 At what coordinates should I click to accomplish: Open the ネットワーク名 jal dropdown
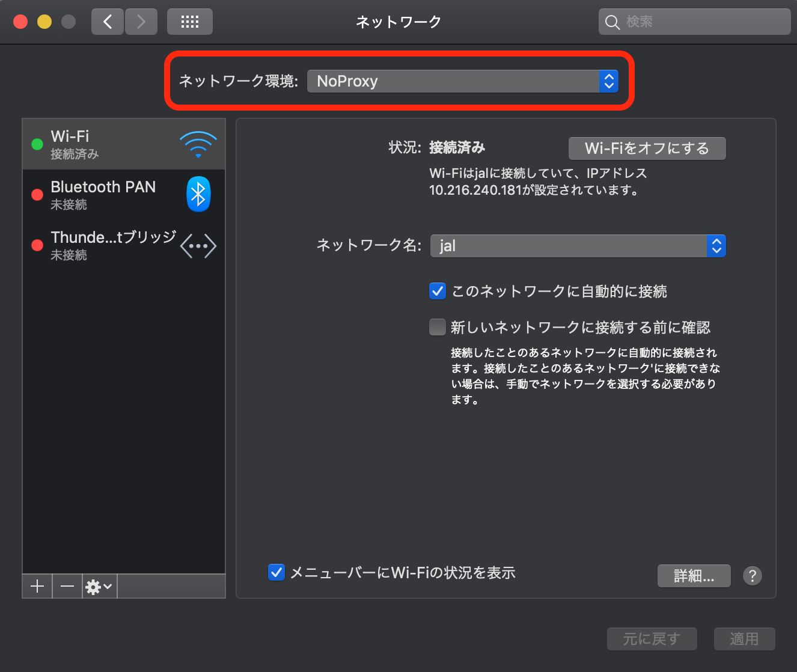click(577, 245)
